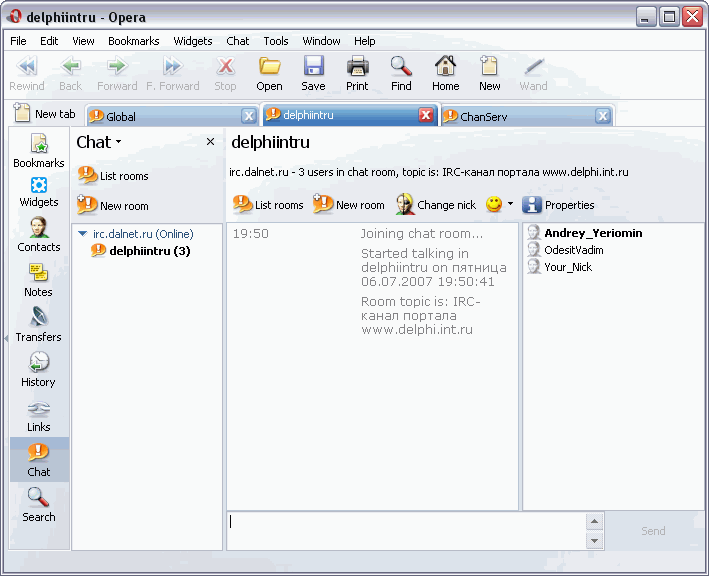This screenshot has width=709, height=576.
Task: Collapse the side panel with left edge arrow
Action: click(x=6, y=338)
